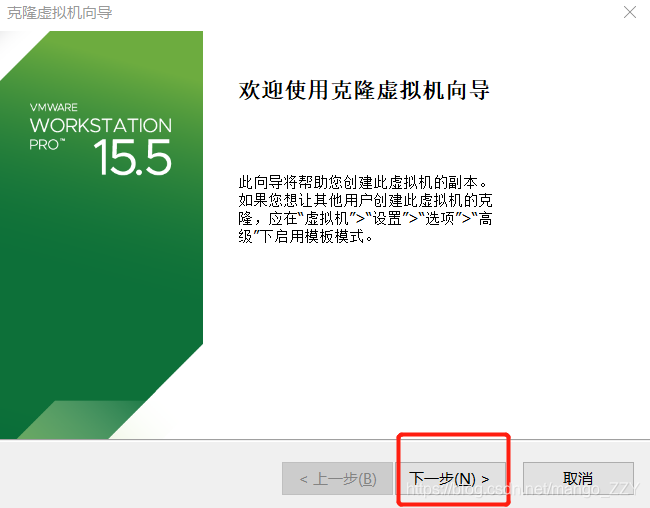Click the 下一步(N) > button
650x508 pixels.
451,479
